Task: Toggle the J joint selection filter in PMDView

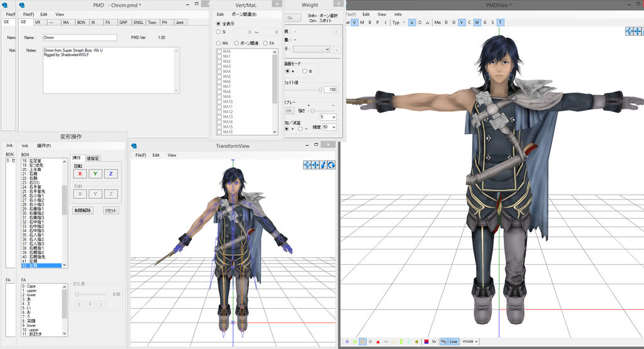Action: coord(386,23)
